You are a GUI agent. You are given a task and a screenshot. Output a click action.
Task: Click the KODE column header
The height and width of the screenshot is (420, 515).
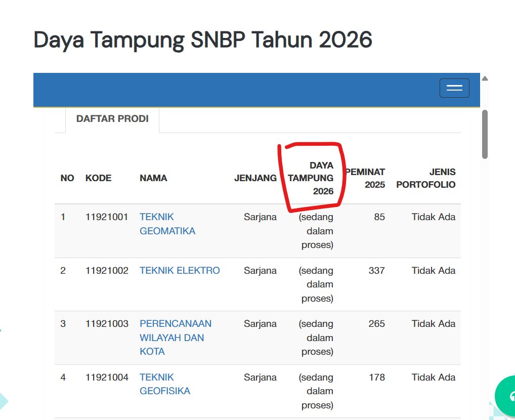coord(98,178)
